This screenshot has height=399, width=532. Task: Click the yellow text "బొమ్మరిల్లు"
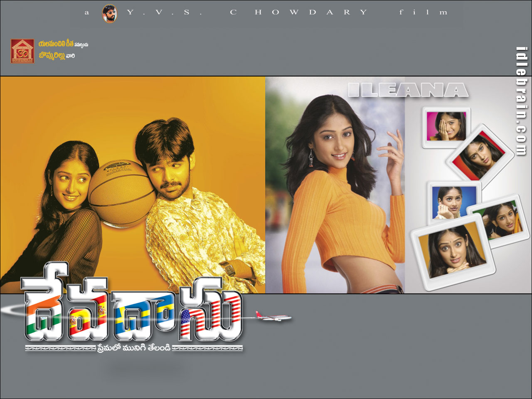coord(52,56)
